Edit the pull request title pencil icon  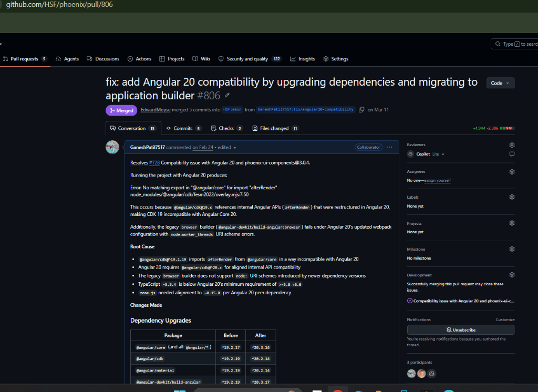click(227, 96)
